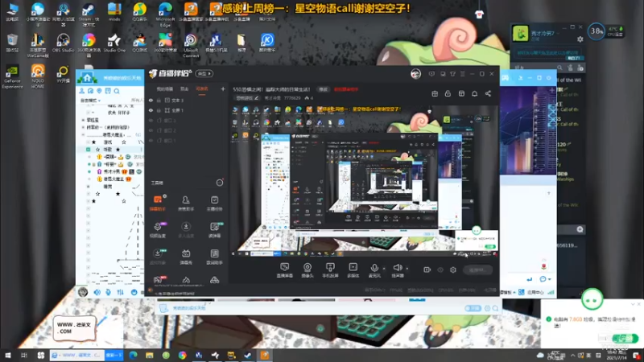Open streaming settings gear beside start button
The height and width of the screenshot is (362, 644).
click(453, 269)
